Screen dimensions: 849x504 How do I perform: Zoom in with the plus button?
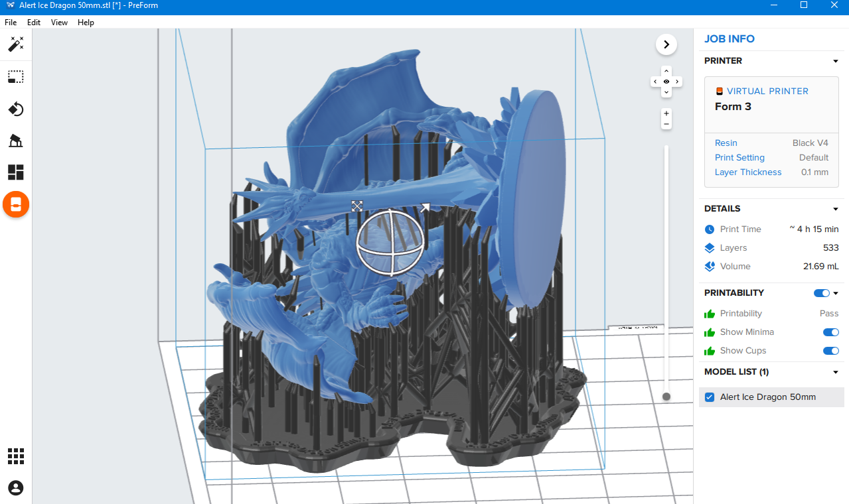point(666,113)
